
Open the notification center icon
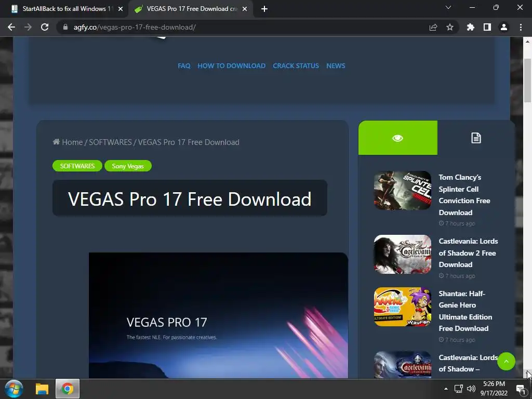521,389
